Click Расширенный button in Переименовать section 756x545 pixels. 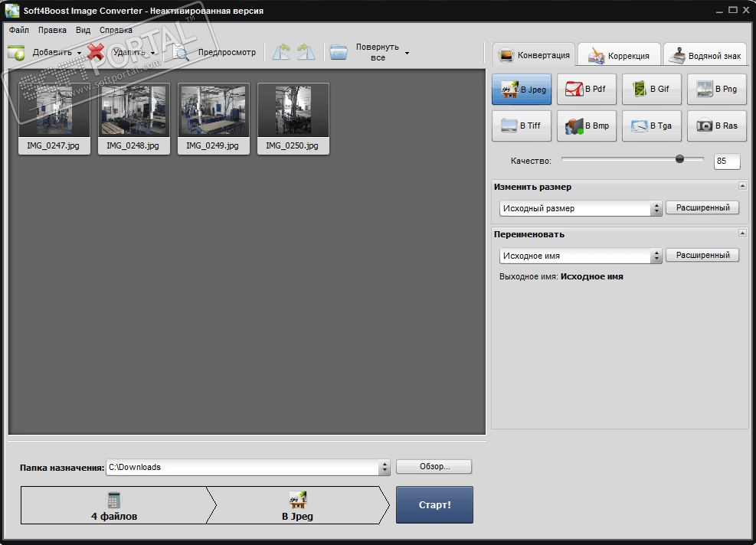(x=702, y=255)
